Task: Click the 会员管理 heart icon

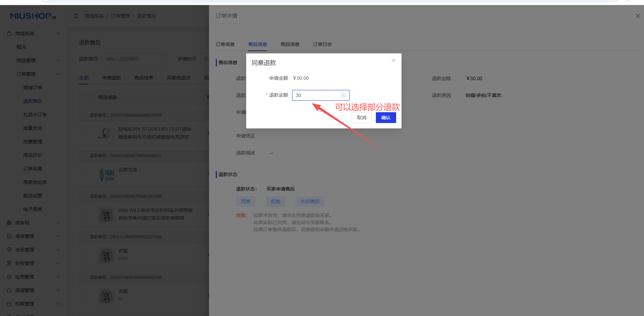Action: point(9,249)
